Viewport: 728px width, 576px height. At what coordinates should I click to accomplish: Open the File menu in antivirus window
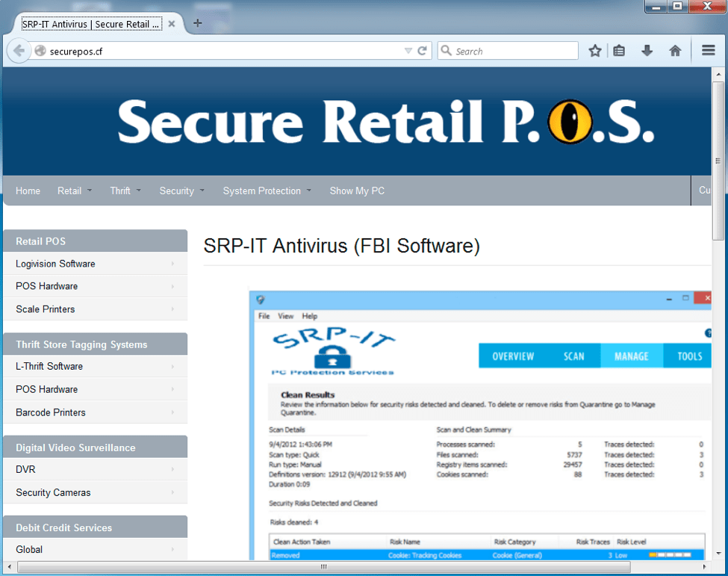pos(264,316)
